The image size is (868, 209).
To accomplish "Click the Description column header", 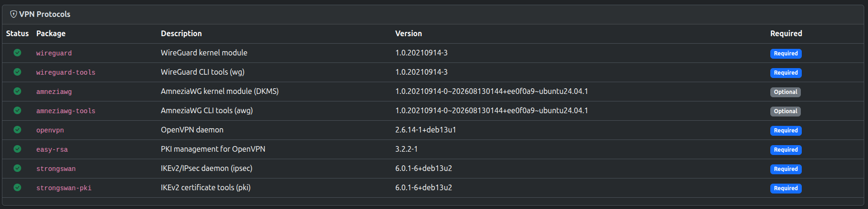I will tap(181, 34).
